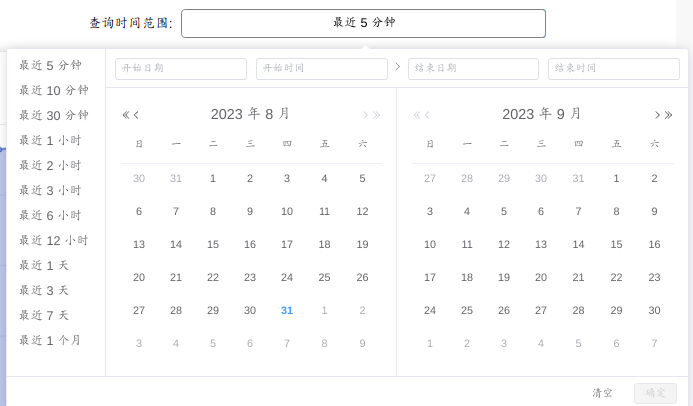Click dimmed previous year arrow beside 2023 年 9 月

[x=417, y=115]
